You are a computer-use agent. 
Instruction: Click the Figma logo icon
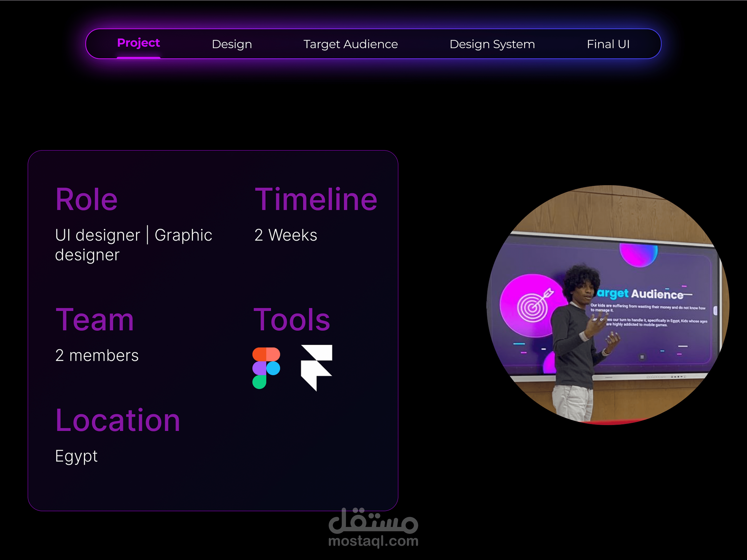[x=266, y=368]
